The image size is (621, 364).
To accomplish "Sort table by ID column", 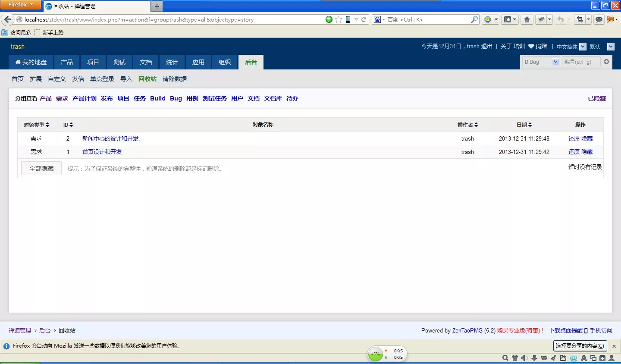I will pos(68,125).
